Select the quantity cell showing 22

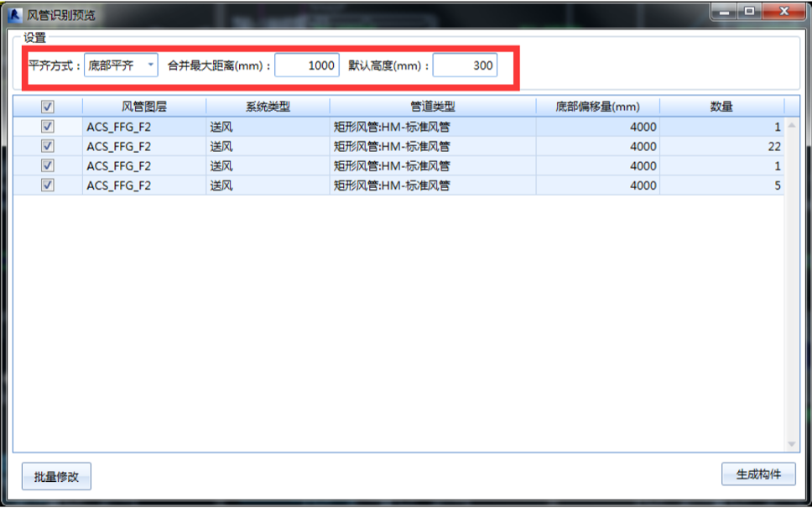[722, 147]
